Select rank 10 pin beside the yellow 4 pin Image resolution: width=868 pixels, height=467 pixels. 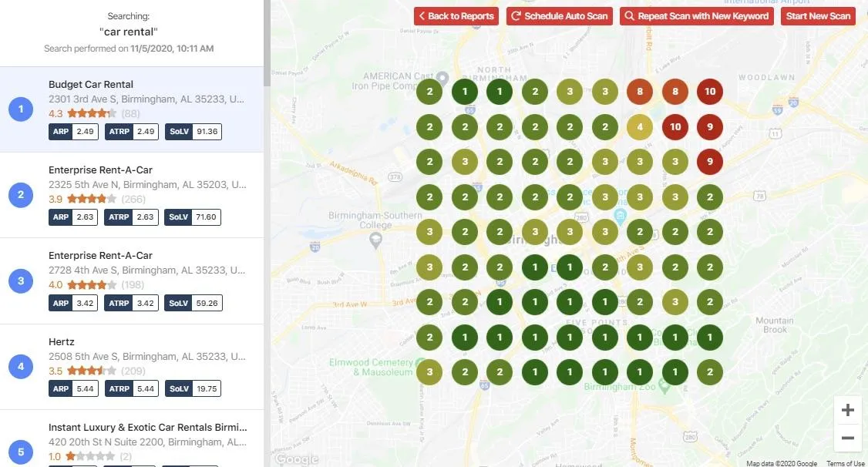click(675, 126)
